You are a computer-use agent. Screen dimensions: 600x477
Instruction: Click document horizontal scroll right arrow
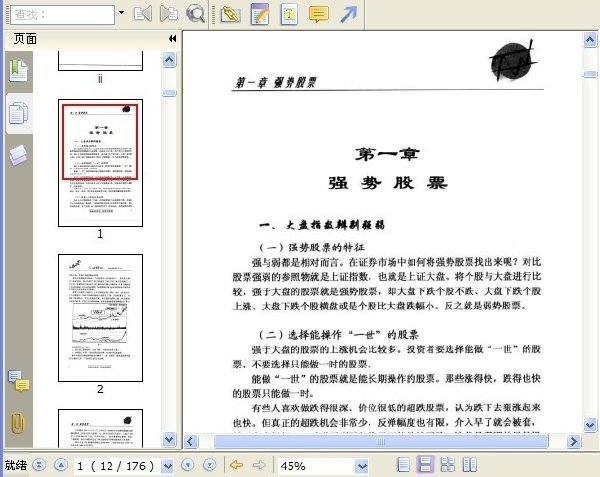(573, 442)
